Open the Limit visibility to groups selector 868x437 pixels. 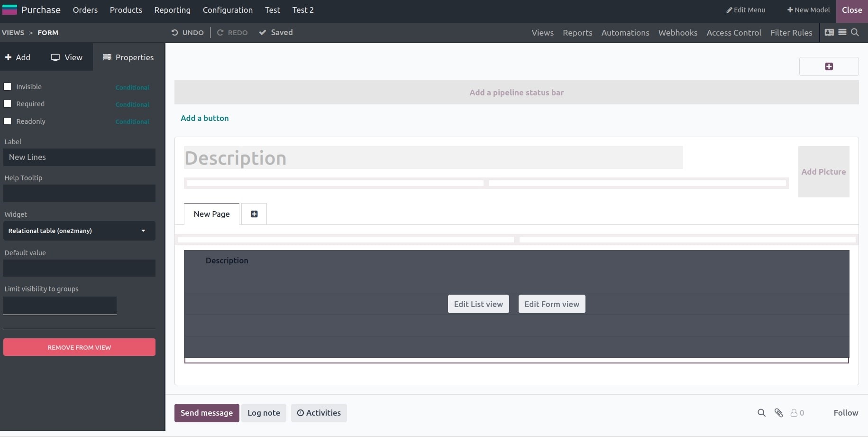[60, 306]
